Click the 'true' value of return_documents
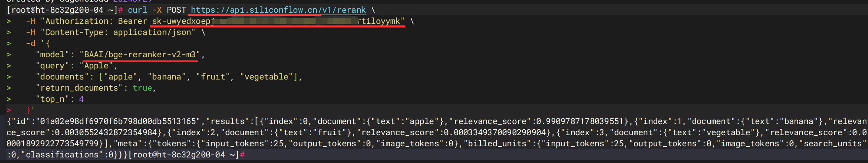 pyautogui.click(x=142, y=88)
